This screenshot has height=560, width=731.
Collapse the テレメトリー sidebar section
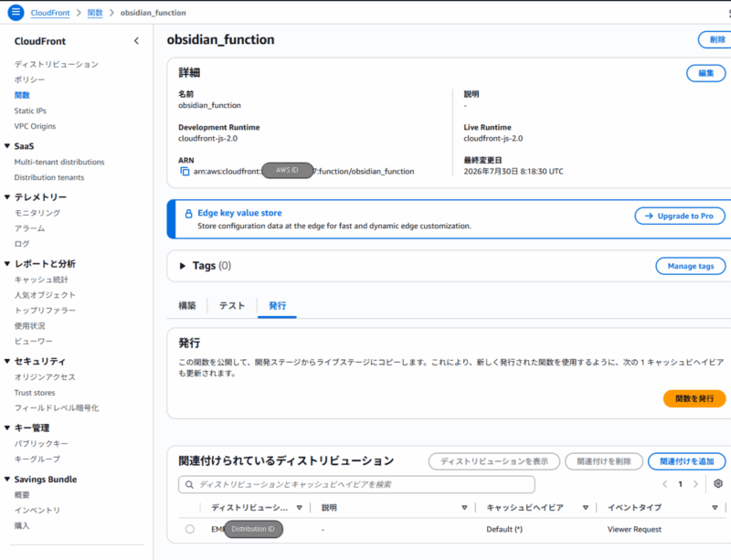(x=7, y=197)
